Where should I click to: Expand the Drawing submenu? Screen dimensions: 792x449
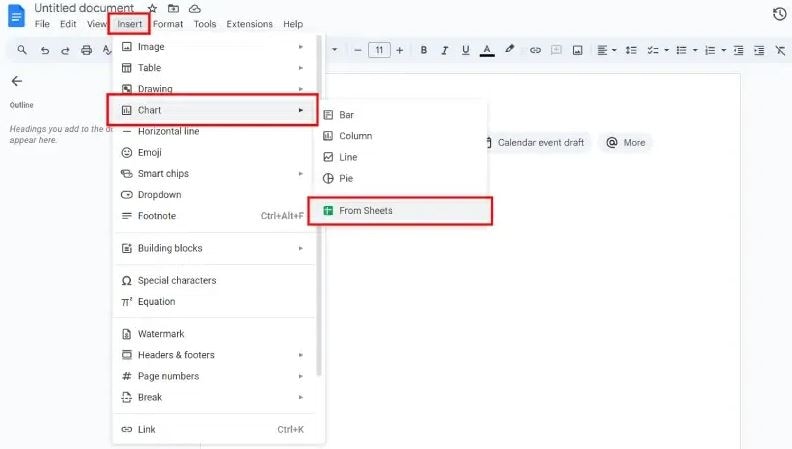214,88
